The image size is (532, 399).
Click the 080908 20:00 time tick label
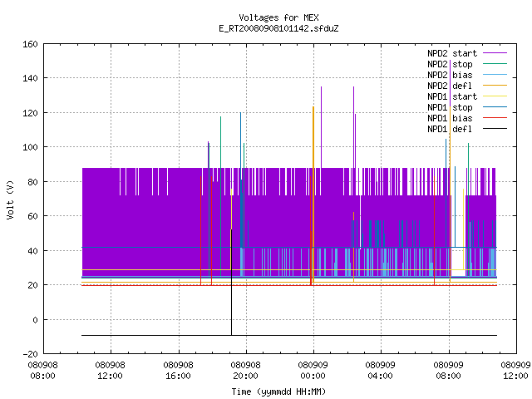(x=246, y=371)
